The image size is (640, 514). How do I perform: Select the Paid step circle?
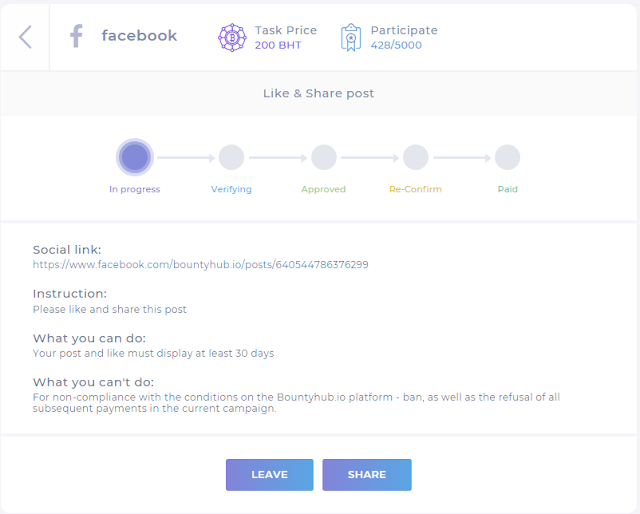coord(507,157)
